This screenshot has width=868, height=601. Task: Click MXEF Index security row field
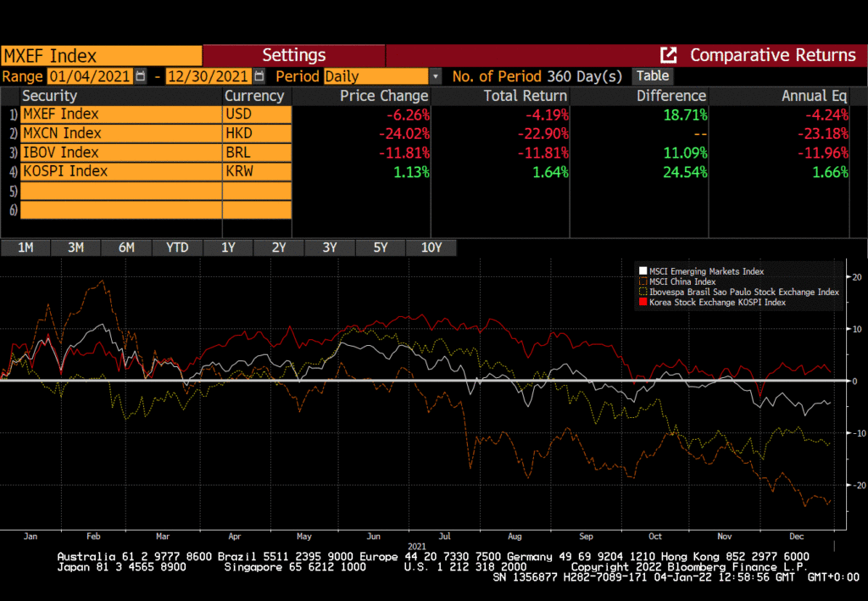(x=121, y=114)
